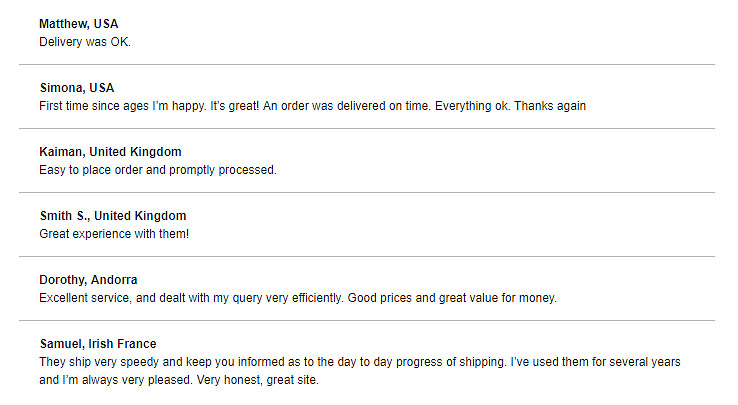Select the text 'Delivery was OK.'
The width and height of the screenshot is (738, 405).
click(x=85, y=42)
